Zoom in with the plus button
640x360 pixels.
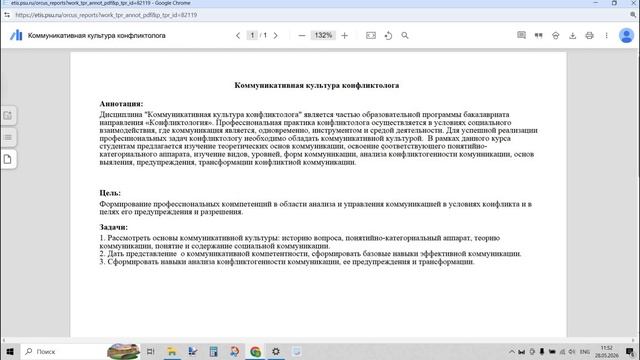pos(344,36)
